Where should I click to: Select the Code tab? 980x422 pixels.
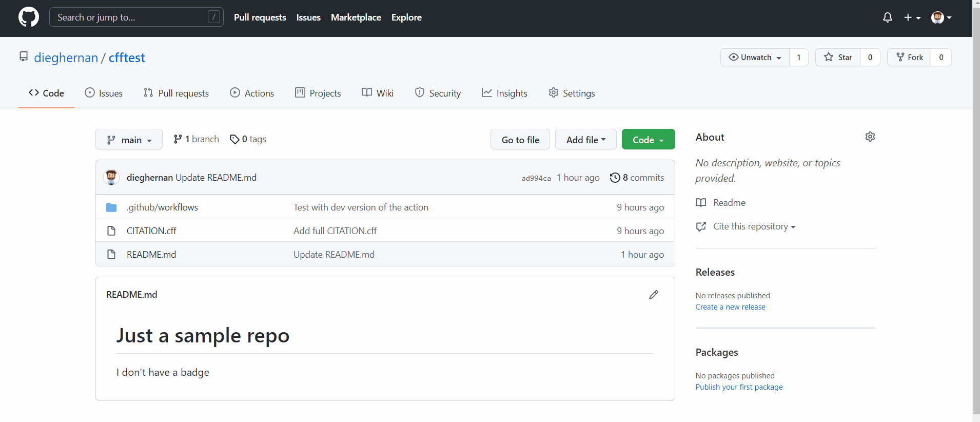pos(46,93)
